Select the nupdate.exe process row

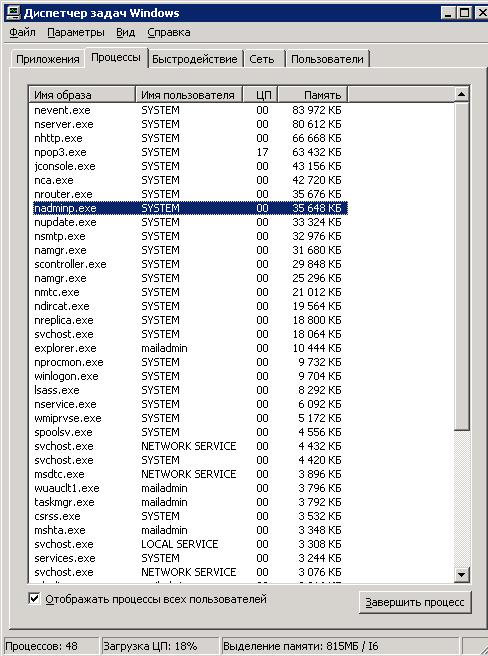[x=190, y=222]
